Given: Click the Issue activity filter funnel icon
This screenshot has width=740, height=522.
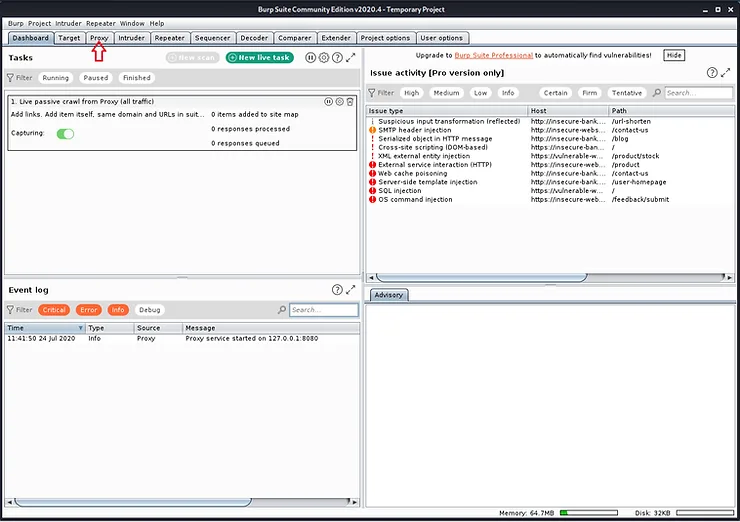Looking at the screenshot, I should click(372, 93).
